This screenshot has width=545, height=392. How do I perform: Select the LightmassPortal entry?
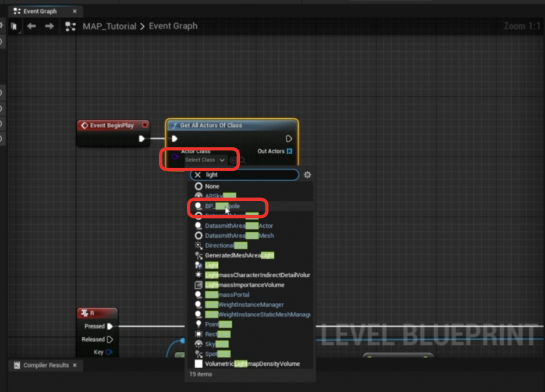250,295
